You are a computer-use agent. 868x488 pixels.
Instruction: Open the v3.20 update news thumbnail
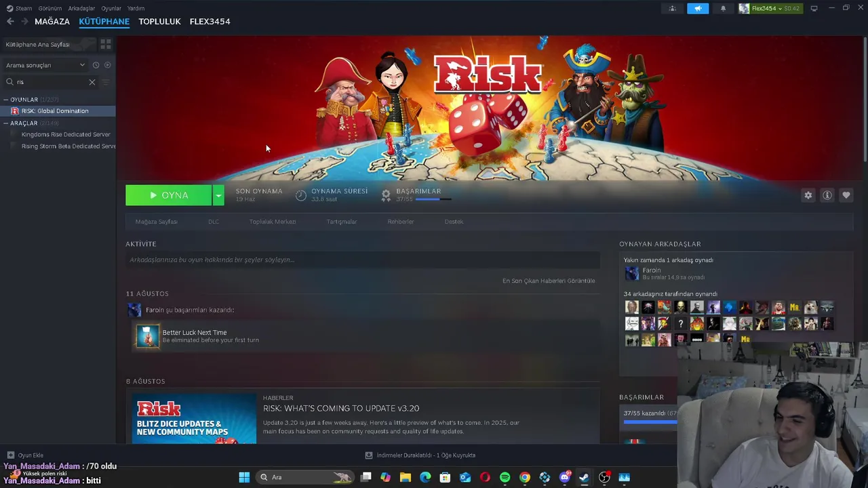pyautogui.click(x=194, y=418)
